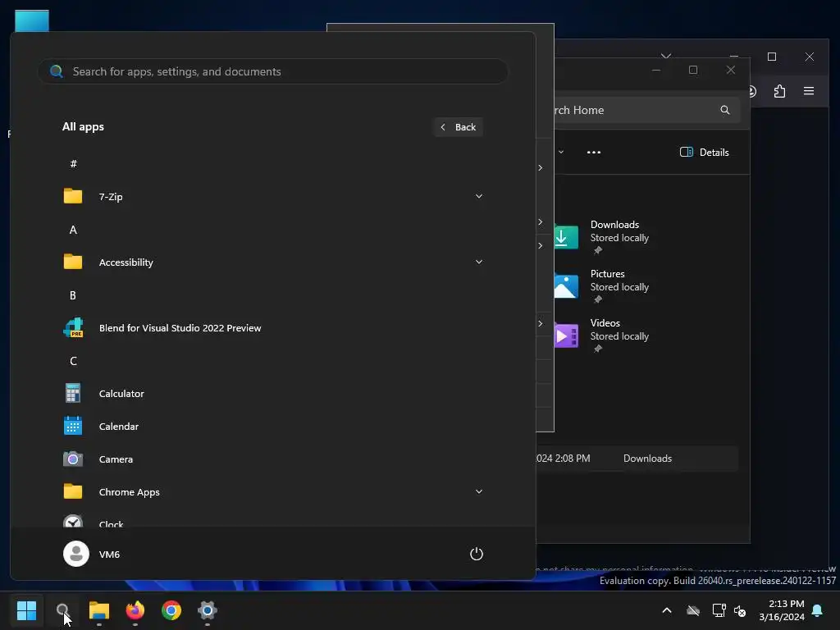Expand the Accessibility folder chevron

coord(479,262)
